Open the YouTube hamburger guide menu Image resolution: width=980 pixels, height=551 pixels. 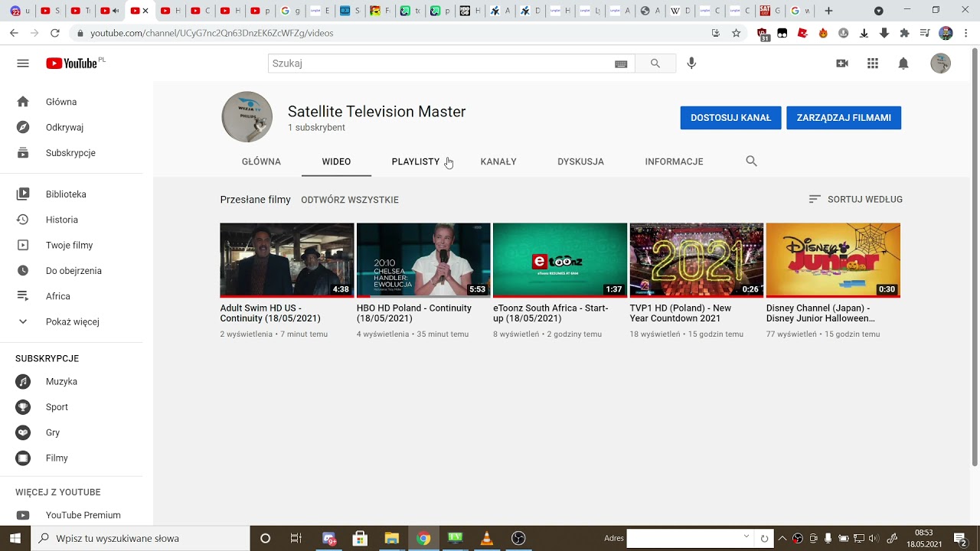click(23, 64)
